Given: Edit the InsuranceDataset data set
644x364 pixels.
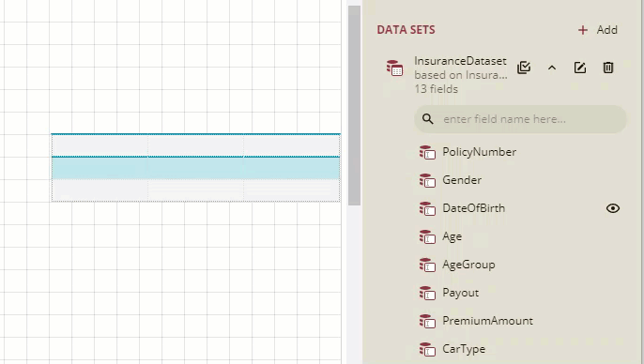Looking at the screenshot, I should [580, 68].
